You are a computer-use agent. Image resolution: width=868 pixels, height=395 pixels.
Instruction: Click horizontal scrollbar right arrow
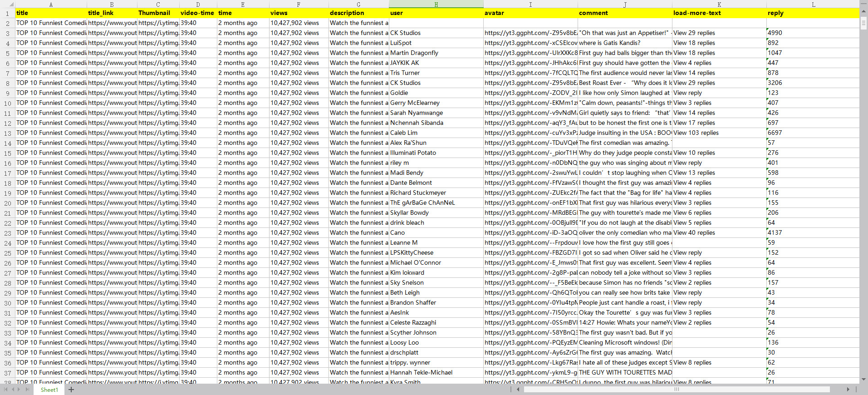tap(848, 390)
